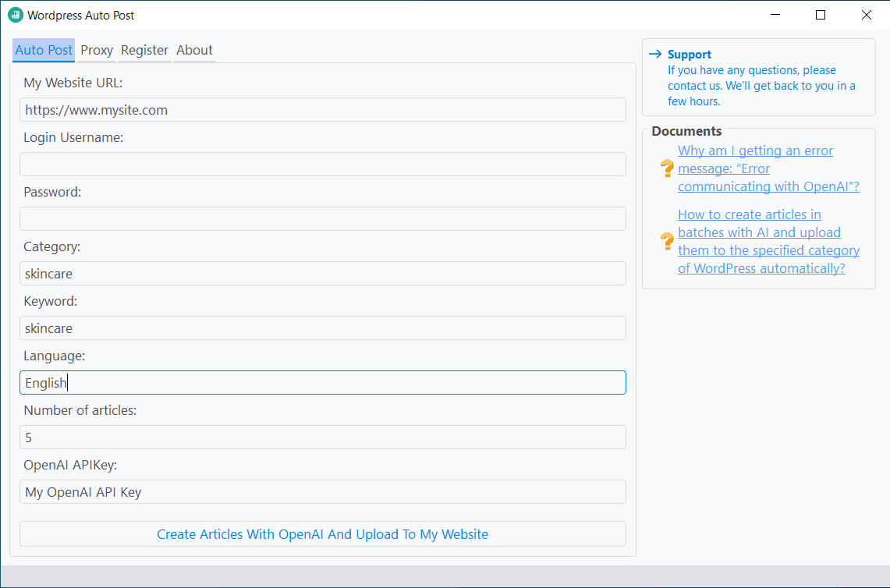
Task: Open "How to create articles in batches" link
Action: (x=768, y=241)
